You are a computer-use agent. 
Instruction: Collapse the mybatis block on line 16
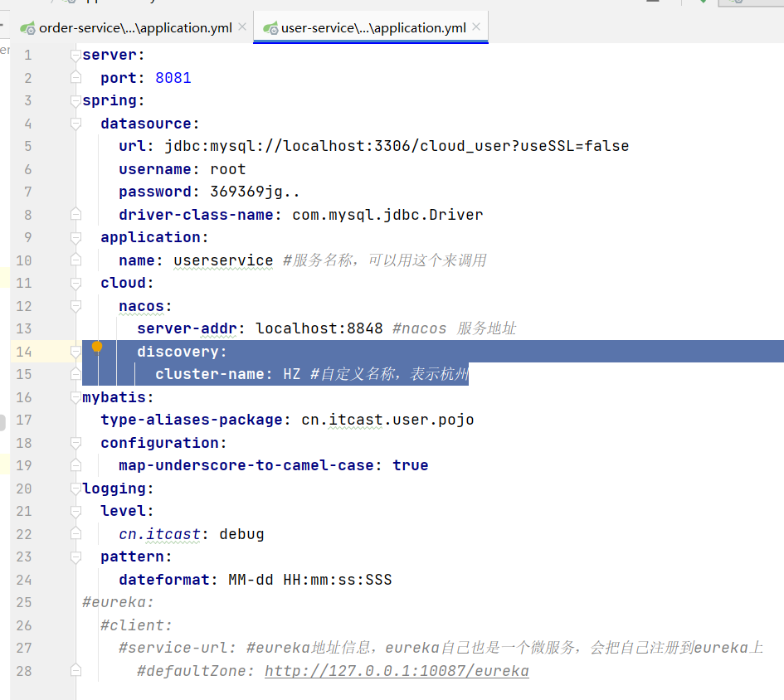75,397
